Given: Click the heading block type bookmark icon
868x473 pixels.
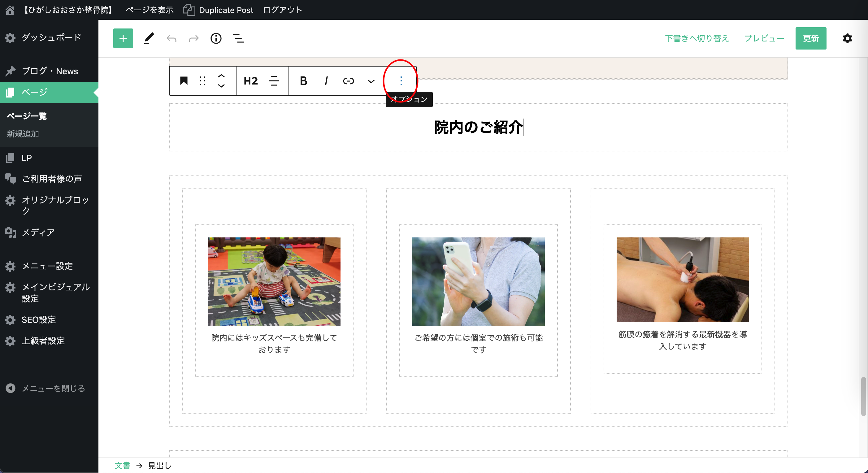Looking at the screenshot, I should click(x=184, y=81).
